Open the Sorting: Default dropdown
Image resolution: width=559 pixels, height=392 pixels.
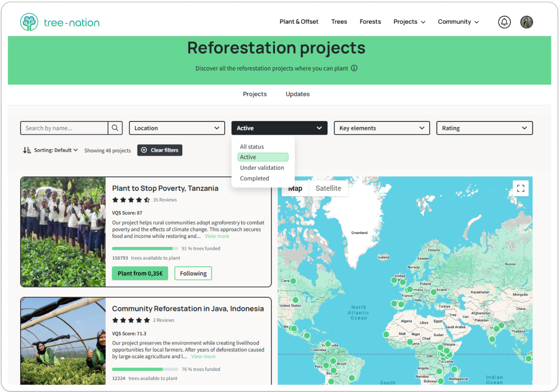pyautogui.click(x=56, y=150)
